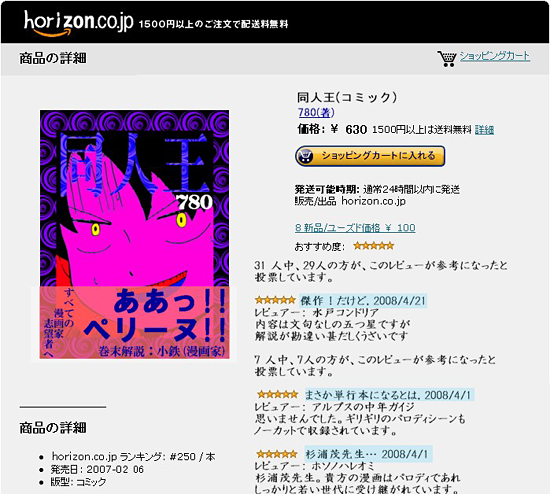Click the lower 商品の詳細 section heading
Viewport: 550px width, 494px height.
(x=53, y=428)
